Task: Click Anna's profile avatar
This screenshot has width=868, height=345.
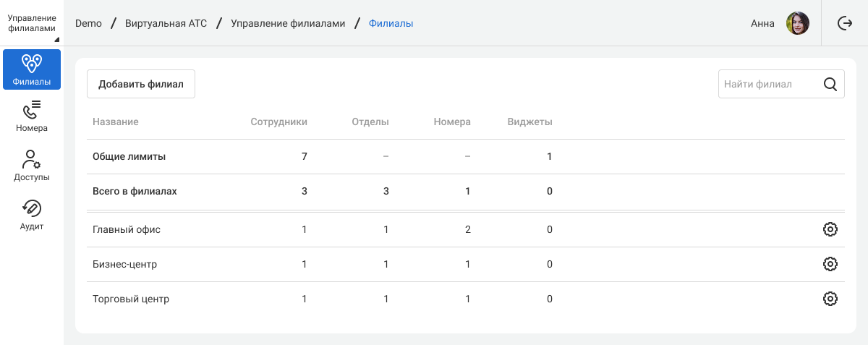Action: [798, 23]
